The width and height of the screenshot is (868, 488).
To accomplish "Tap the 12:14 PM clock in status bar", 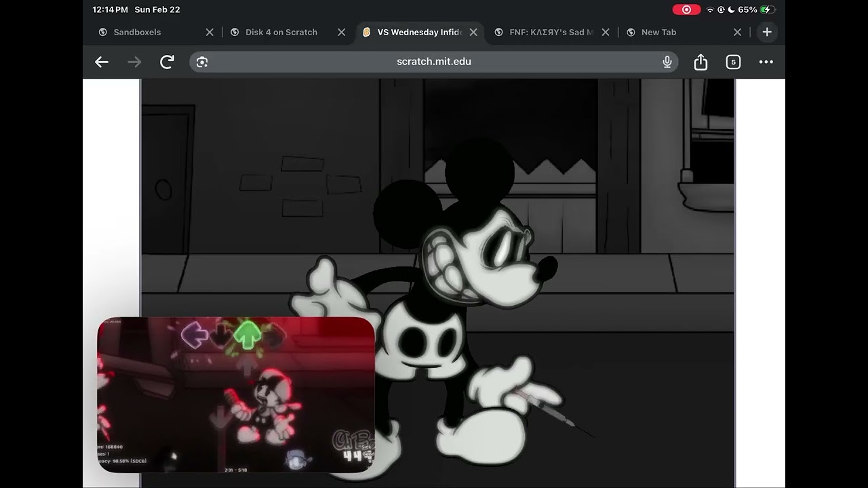I will (x=110, y=9).
